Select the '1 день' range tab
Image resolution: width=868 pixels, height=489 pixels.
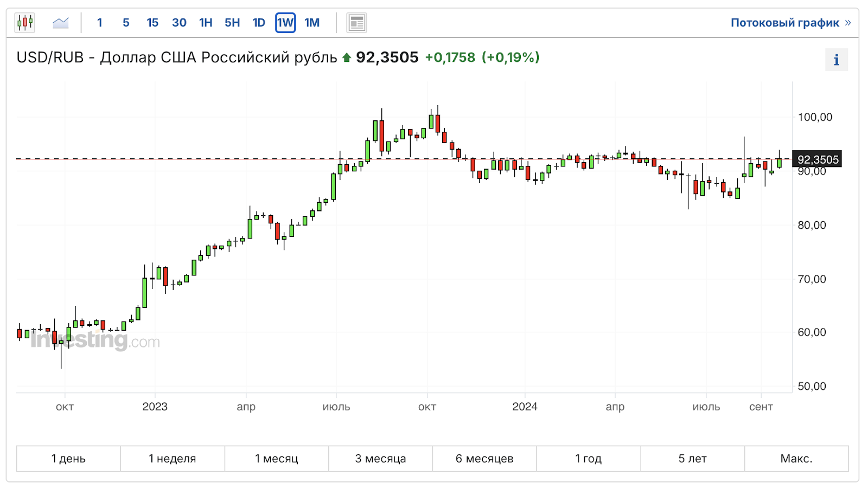(x=68, y=459)
